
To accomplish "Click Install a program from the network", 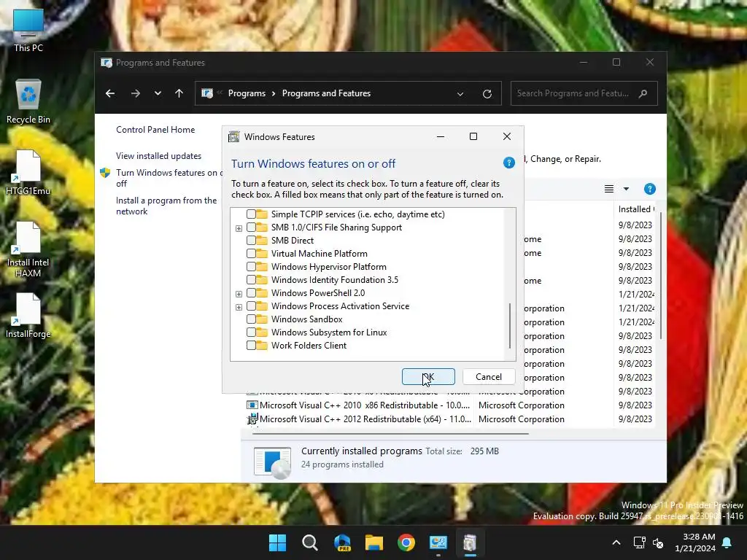I will 166,206.
